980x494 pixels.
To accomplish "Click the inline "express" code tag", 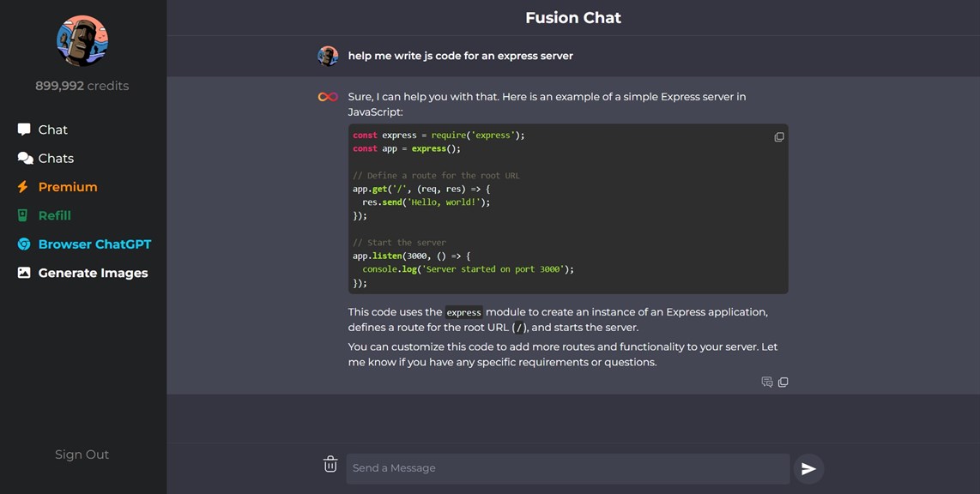I will point(463,312).
